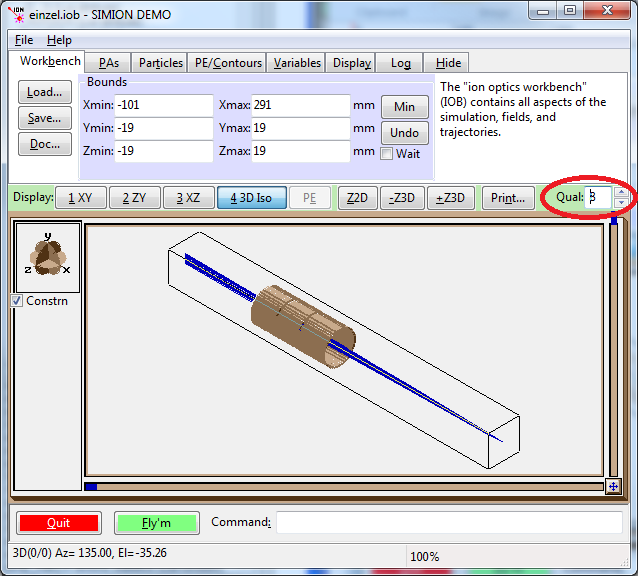638x576 pixels.
Task: Click the 3D orientation cube widget
Action: [48, 256]
